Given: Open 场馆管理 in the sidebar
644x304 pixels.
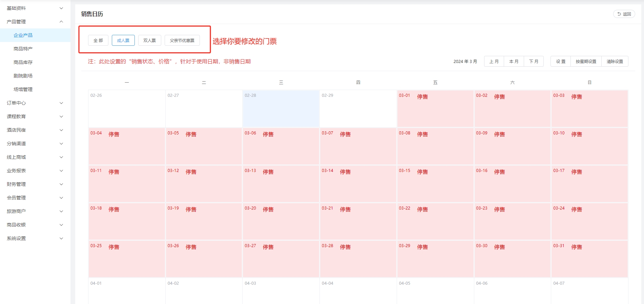Looking at the screenshot, I should [x=23, y=89].
